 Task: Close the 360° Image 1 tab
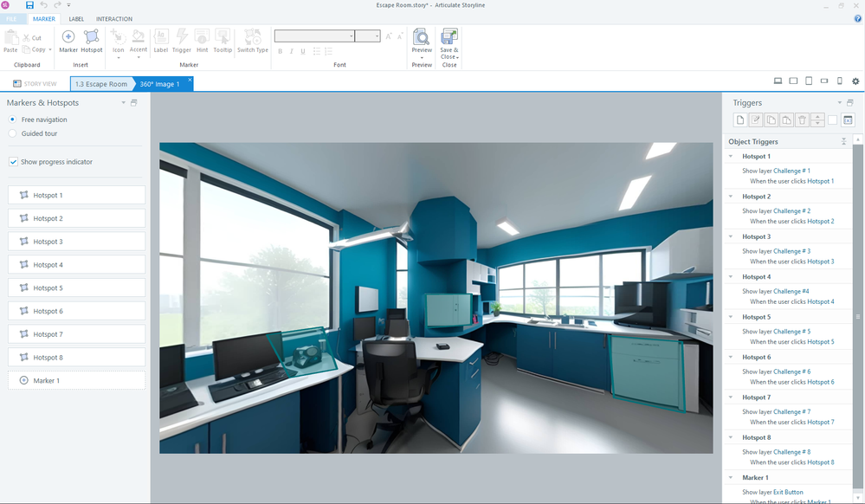[190, 80]
